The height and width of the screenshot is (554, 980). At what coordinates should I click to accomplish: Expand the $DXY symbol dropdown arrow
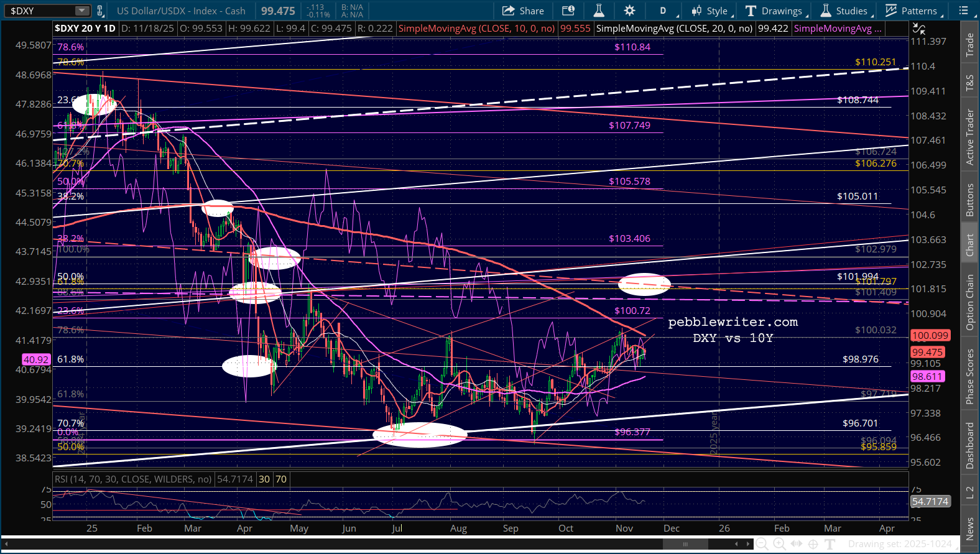(x=82, y=11)
